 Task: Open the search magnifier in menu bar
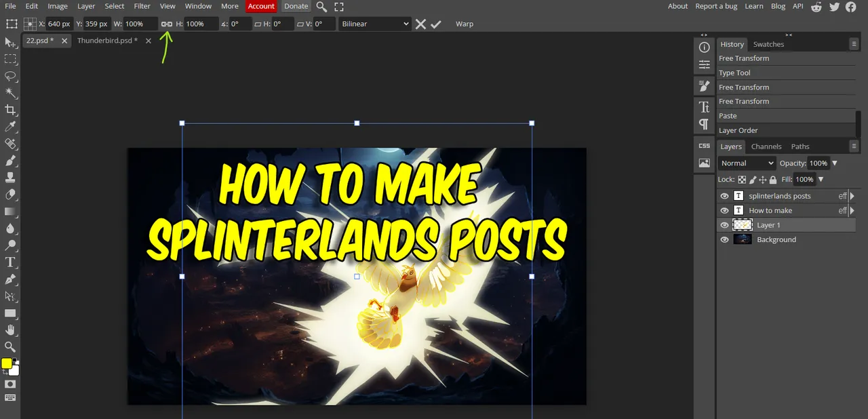pos(321,7)
